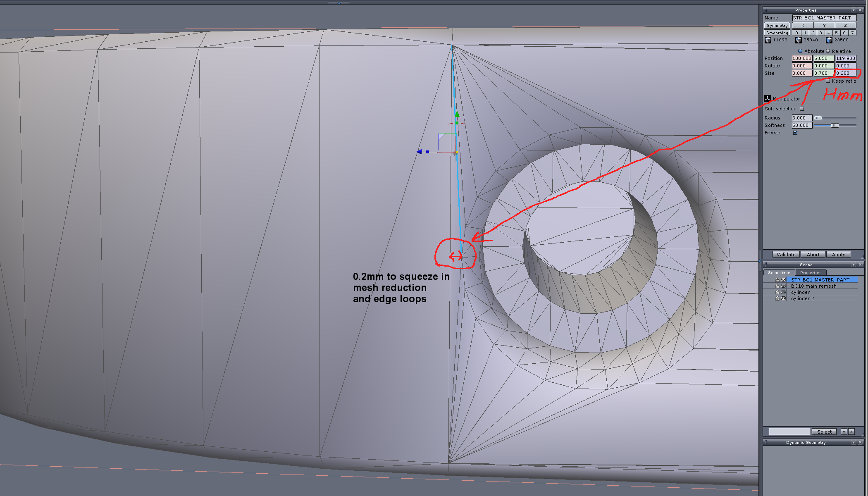Uncheck the Freeze checkbox

pos(795,133)
